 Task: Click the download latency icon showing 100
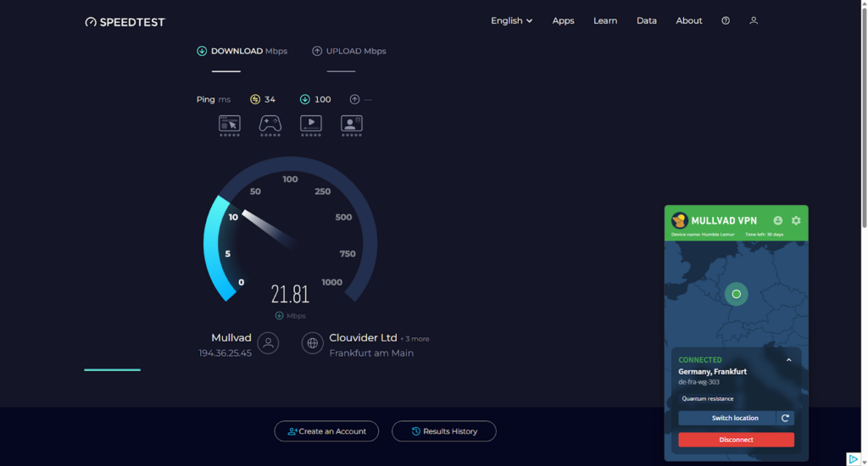305,99
